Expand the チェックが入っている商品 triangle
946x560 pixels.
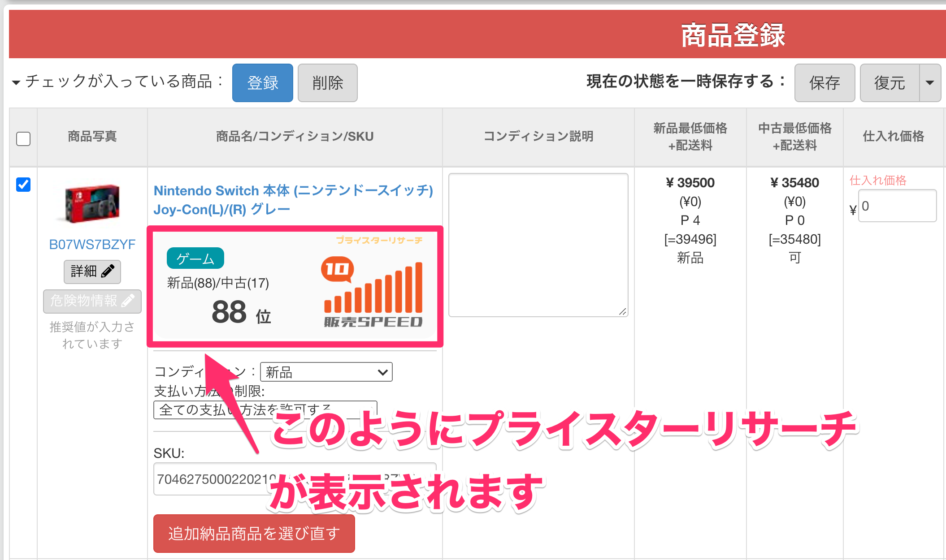tap(16, 82)
